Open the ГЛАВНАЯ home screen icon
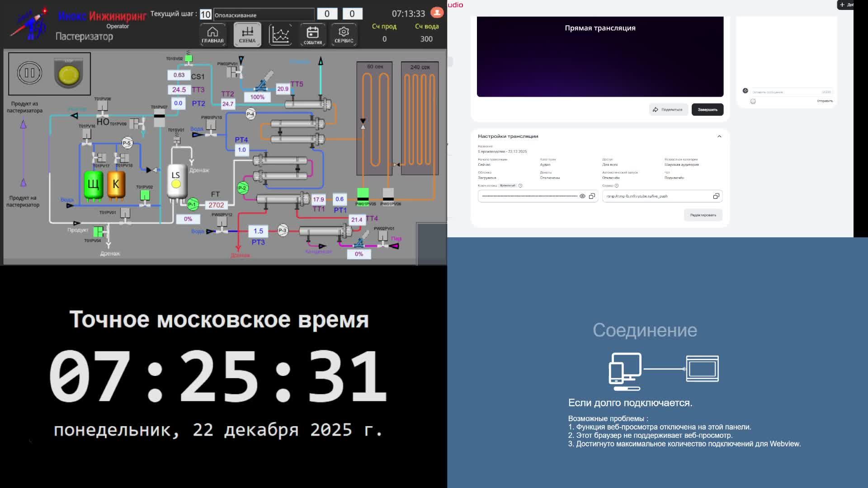This screenshot has height=488, width=868. tap(212, 34)
